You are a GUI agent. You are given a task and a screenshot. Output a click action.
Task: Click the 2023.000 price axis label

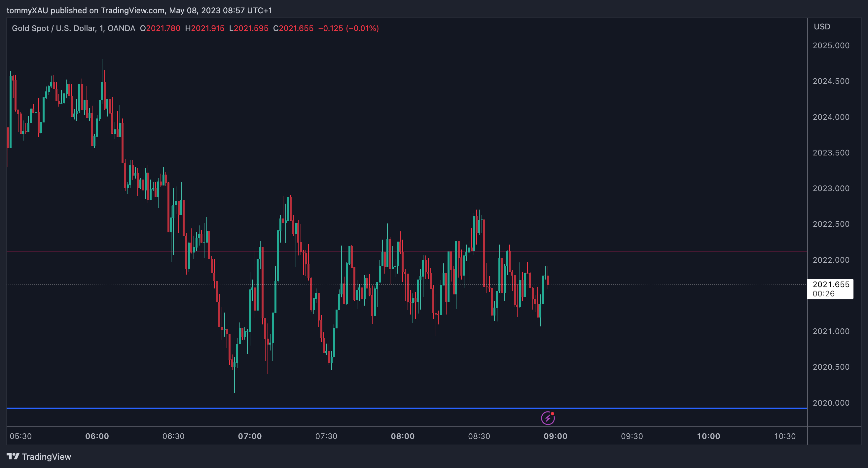click(831, 188)
